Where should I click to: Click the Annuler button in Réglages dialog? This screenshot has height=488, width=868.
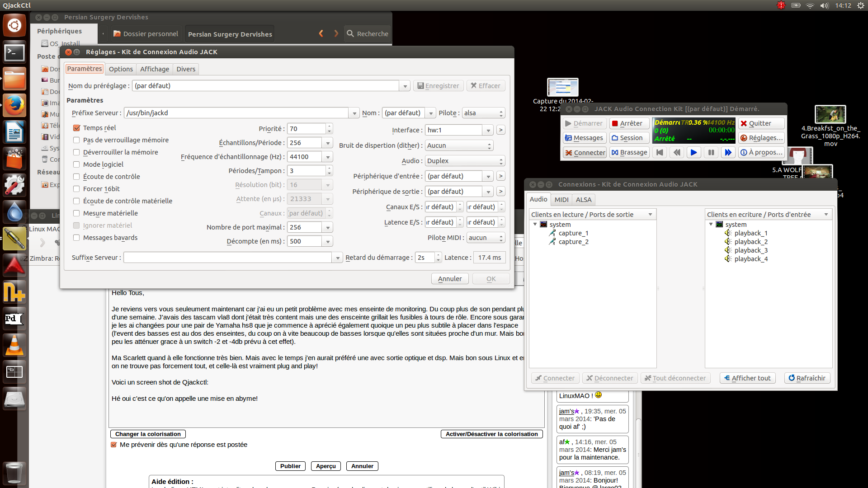click(449, 279)
